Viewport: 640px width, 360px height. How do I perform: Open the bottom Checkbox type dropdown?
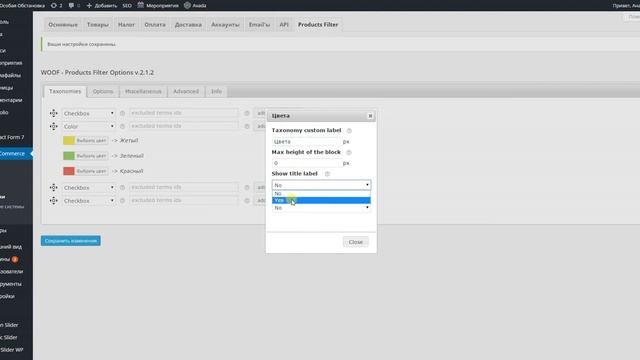[88, 201]
